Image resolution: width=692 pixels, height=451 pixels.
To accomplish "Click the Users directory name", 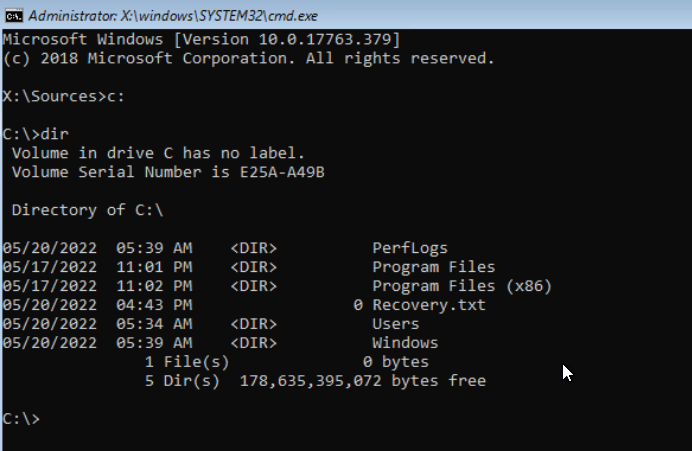I will pyautogui.click(x=396, y=324).
